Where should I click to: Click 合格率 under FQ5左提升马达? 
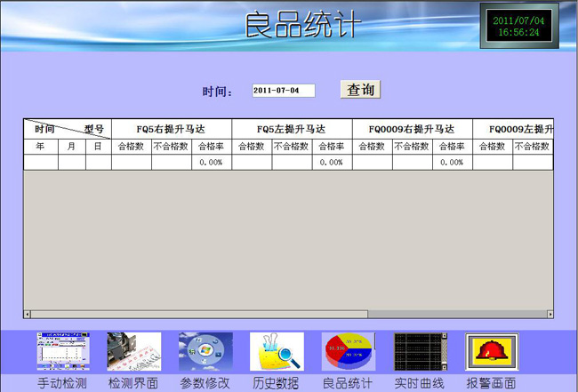(x=333, y=147)
